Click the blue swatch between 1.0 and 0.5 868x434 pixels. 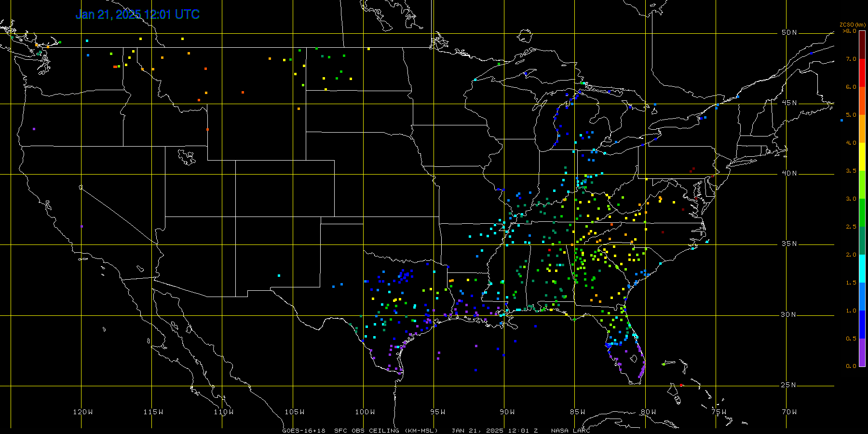(x=862, y=325)
